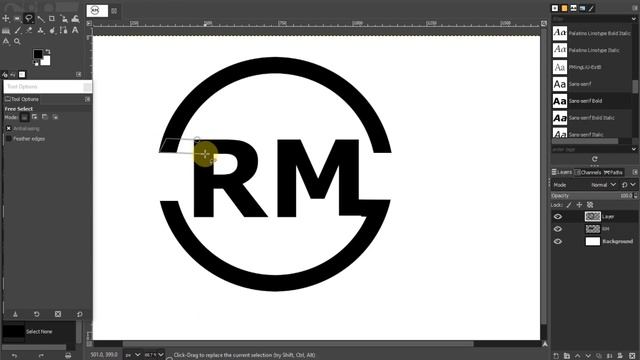Select the Clone stamp tool

tap(40, 30)
